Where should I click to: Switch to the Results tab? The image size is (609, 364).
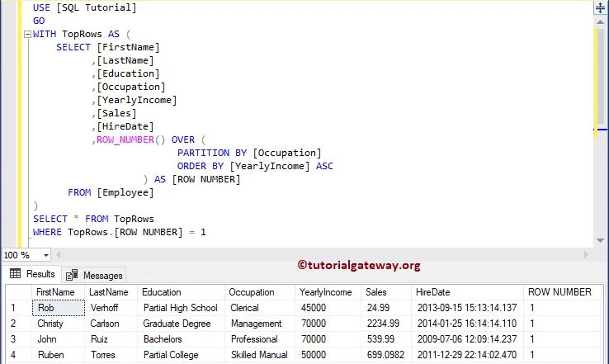tap(33, 274)
